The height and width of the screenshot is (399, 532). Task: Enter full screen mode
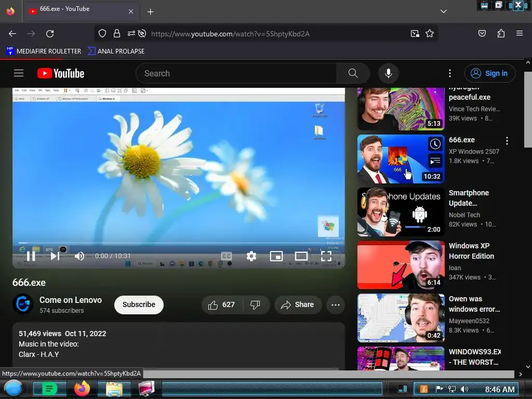(x=326, y=256)
